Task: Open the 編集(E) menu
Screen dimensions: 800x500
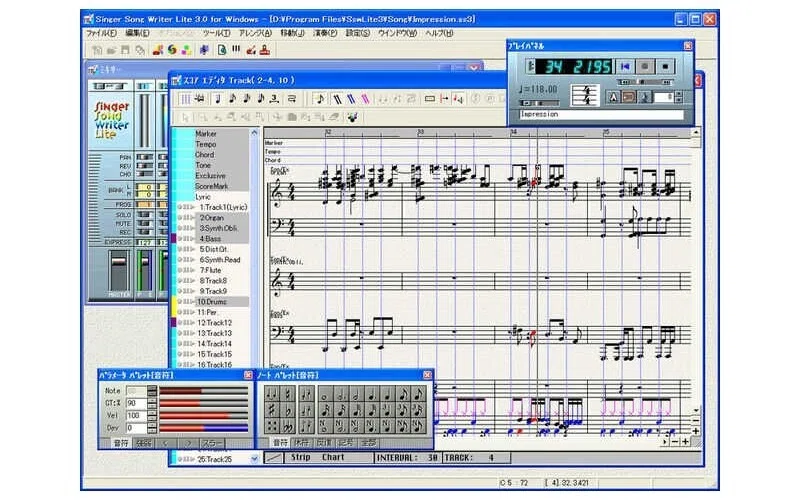Action: pyautogui.click(x=137, y=33)
